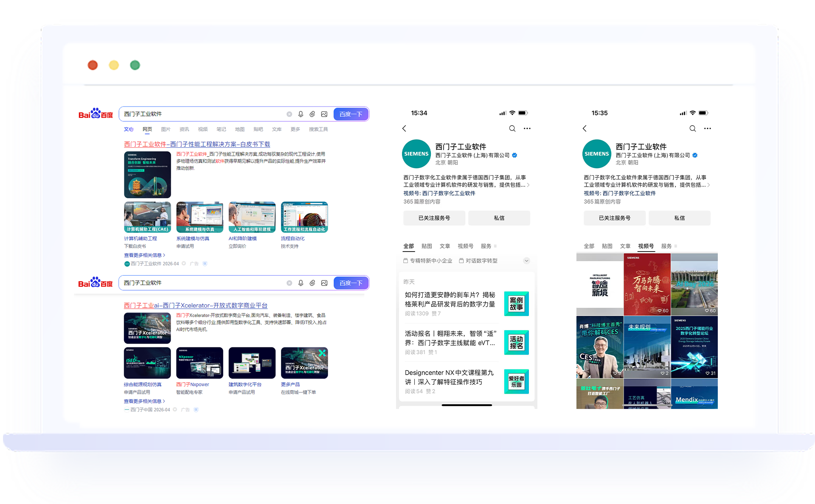Click 百度一下 above the 白皮书下载 result
This screenshot has height=504, width=815.
(x=351, y=114)
